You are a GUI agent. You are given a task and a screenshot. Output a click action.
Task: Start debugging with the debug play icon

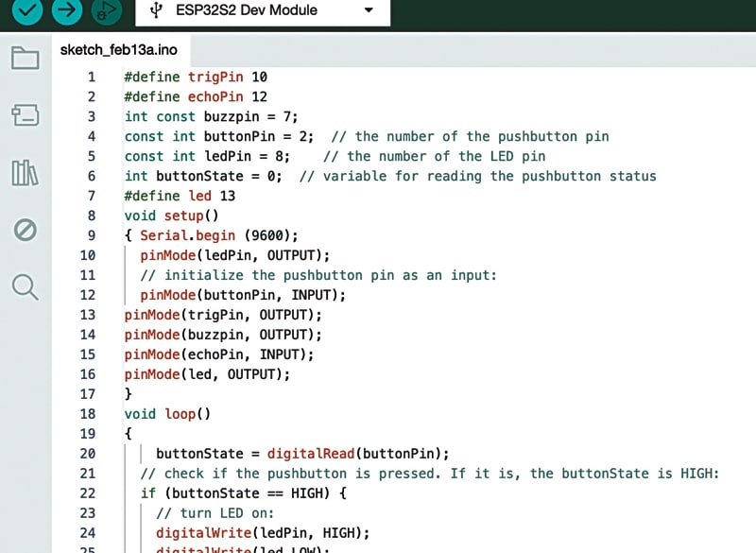click(108, 9)
